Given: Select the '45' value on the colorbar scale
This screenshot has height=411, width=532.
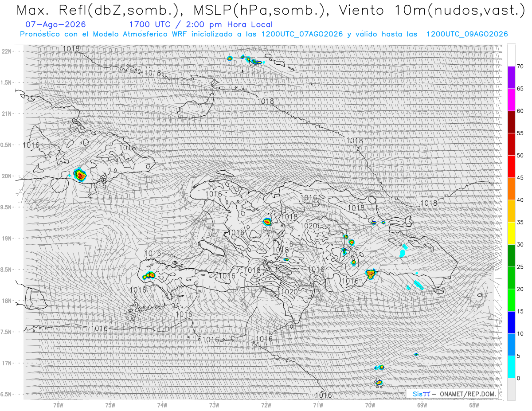Looking at the screenshot, I should (520, 178).
